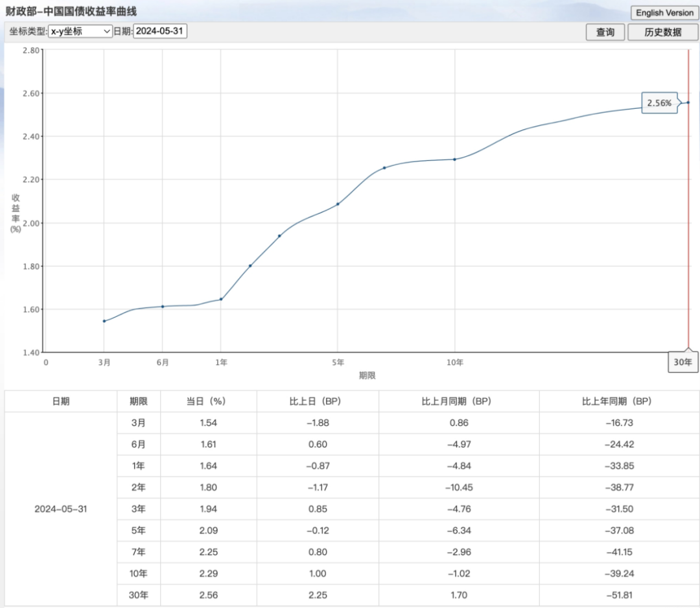
Task: Click the -51.81 yearly change value
Action: (619, 595)
